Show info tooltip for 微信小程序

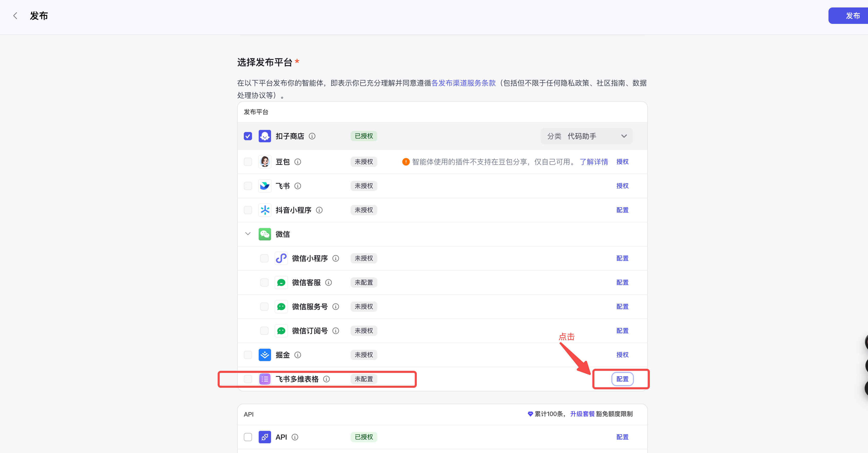coord(336,258)
